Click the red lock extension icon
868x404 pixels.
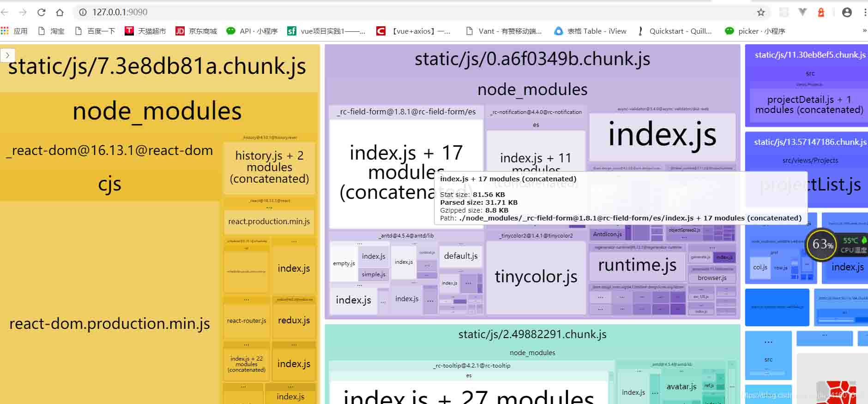tap(821, 12)
